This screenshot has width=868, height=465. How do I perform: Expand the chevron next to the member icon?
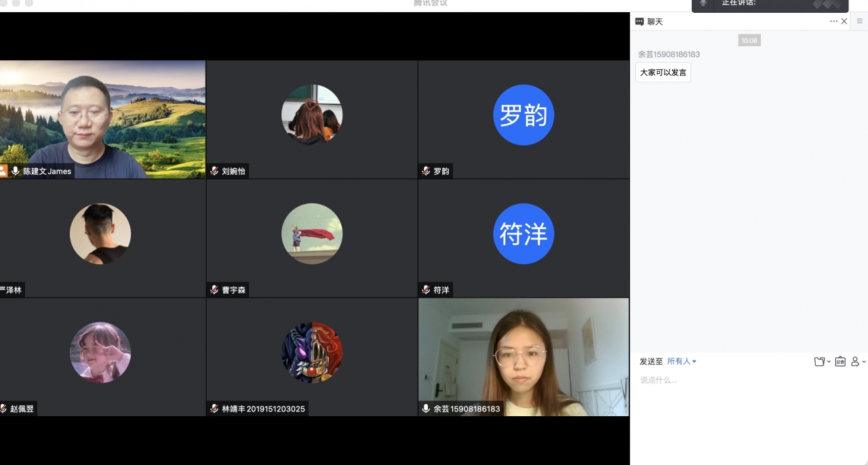(863, 361)
